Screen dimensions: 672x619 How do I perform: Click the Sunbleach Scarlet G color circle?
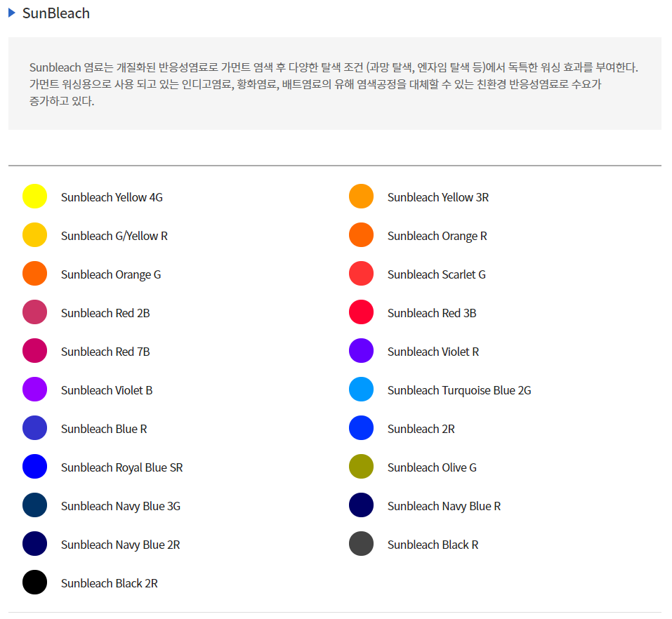click(362, 273)
